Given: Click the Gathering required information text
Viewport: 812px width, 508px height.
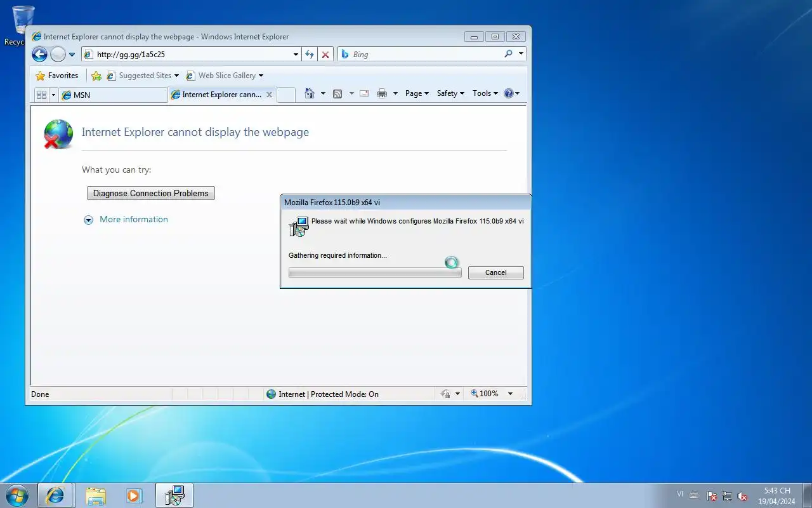Looking at the screenshot, I should tap(337, 255).
